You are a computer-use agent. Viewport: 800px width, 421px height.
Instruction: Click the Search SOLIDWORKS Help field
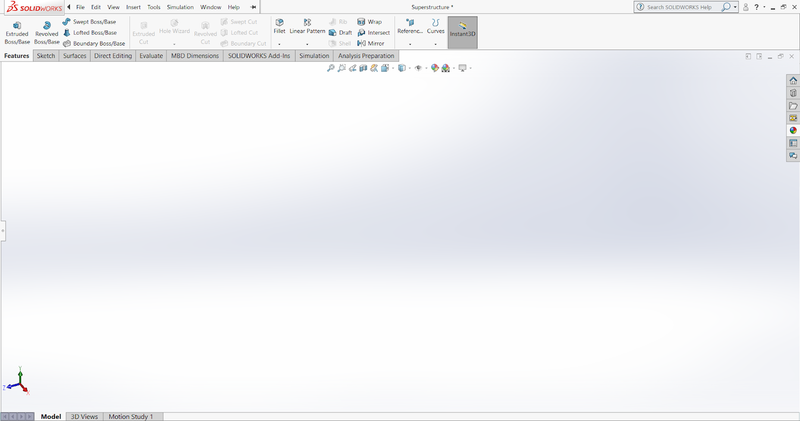tap(682, 7)
